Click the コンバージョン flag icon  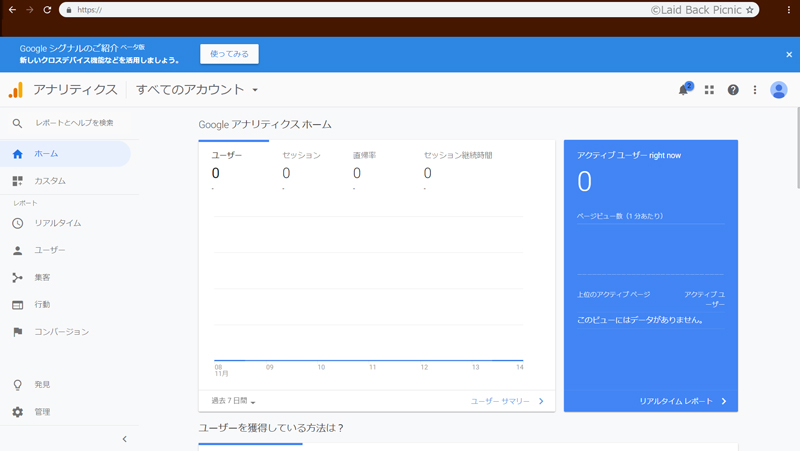point(17,332)
